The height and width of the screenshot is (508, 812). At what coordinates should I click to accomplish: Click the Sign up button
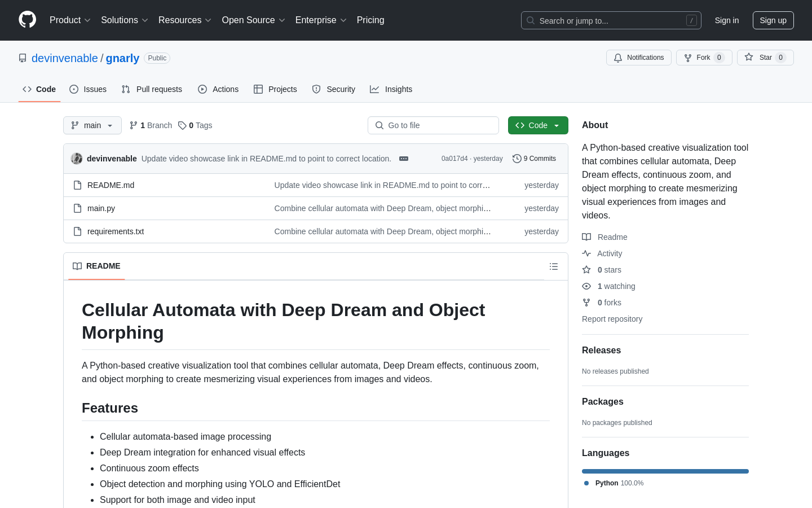coord(773,20)
